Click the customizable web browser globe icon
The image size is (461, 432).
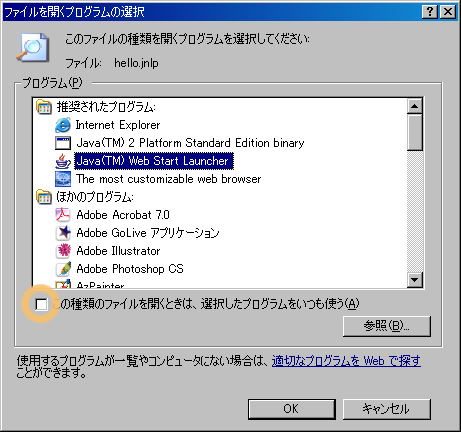(x=63, y=179)
